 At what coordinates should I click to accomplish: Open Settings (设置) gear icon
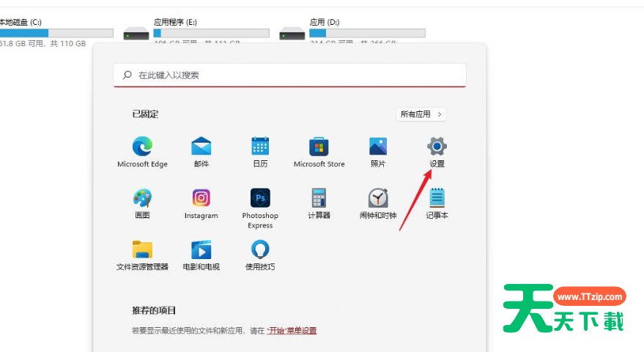[x=437, y=146]
